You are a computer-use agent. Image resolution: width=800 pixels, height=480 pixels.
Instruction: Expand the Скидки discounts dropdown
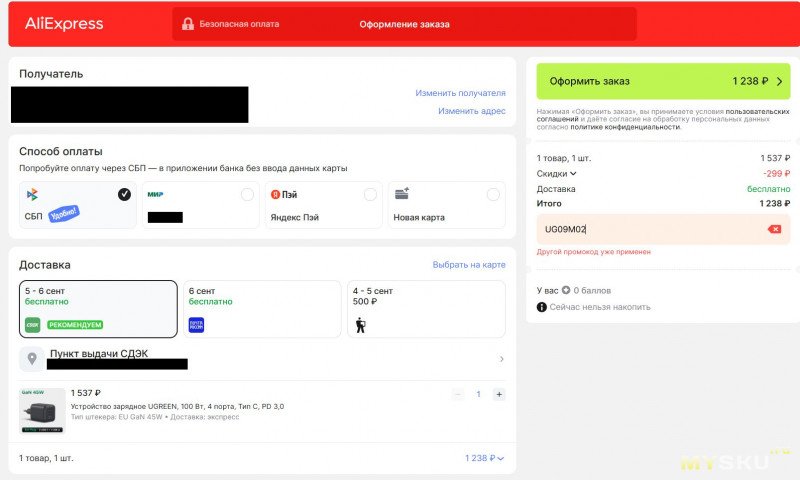(557, 173)
